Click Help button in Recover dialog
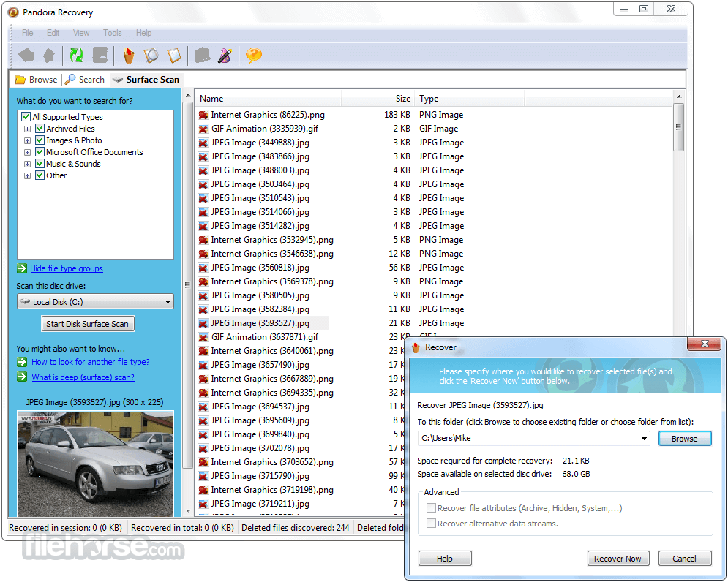This screenshot has width=728, height=582. pyautogui.click(x=445, y=559)
